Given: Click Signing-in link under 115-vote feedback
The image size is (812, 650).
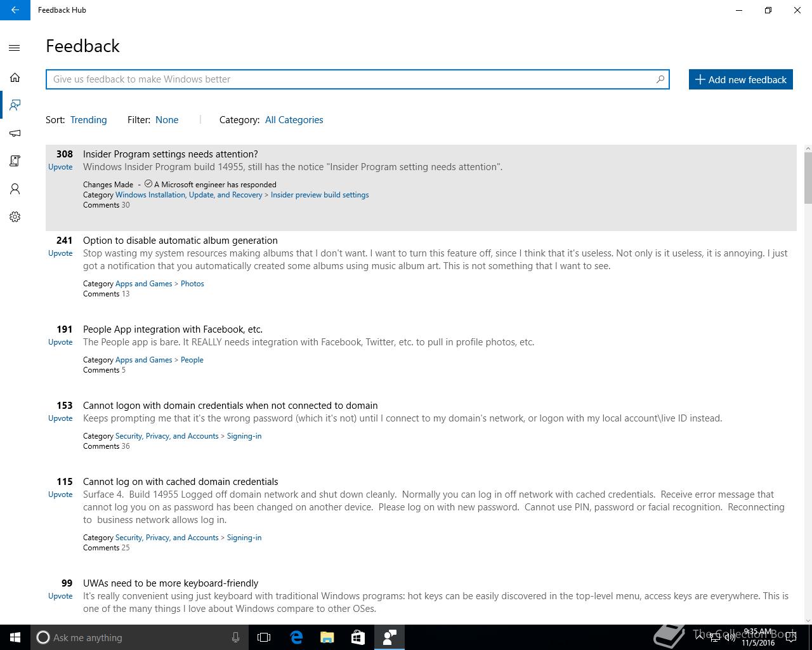Looking at the screenshot, I should [244, 538].
